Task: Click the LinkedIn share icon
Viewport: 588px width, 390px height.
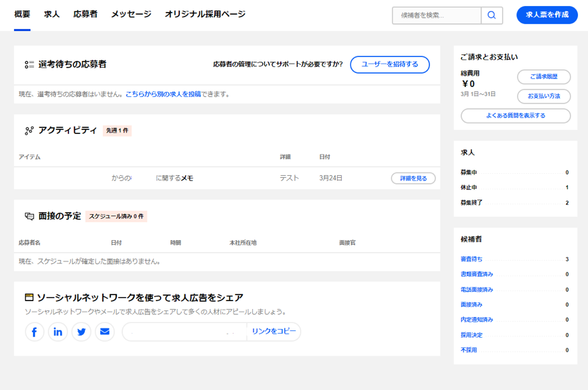Action: (58, 332)
